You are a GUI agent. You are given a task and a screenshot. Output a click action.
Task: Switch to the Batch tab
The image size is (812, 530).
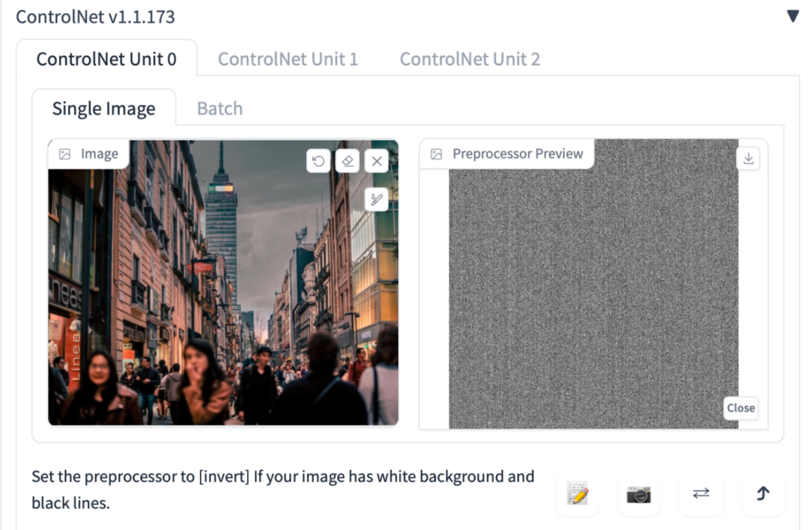click(x=219, y=108)
